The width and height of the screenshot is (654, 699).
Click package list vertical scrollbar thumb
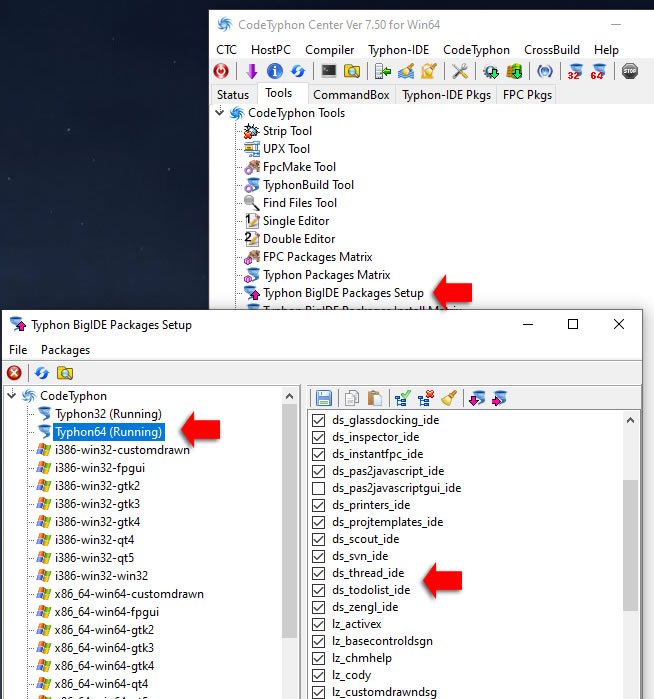[630, 545]
